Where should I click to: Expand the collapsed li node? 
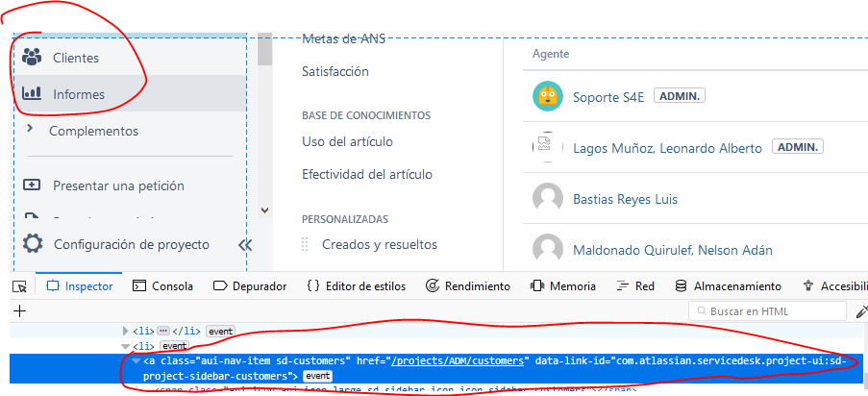125,332
